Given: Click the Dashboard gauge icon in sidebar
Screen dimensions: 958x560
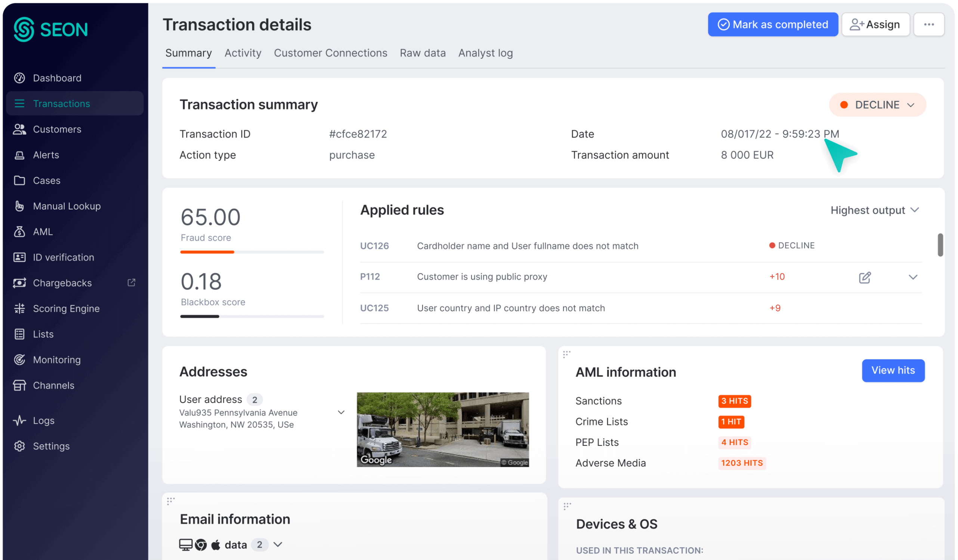Looking at the screenshot, I should 19,78.
